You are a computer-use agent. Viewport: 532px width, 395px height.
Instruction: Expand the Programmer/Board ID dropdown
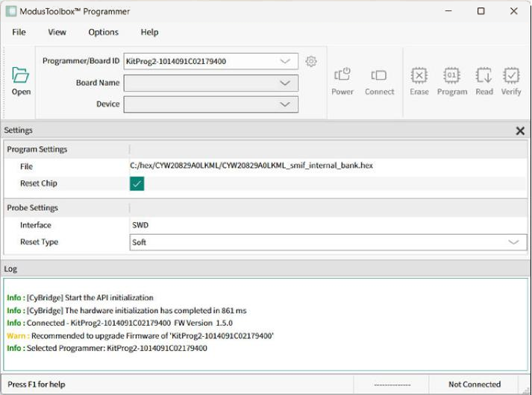285,61
